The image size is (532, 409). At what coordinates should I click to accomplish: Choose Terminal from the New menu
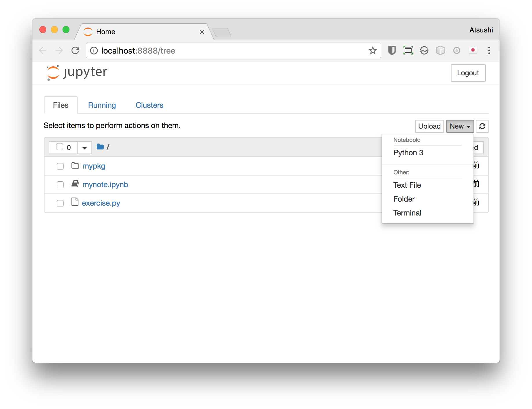(407, 213)
